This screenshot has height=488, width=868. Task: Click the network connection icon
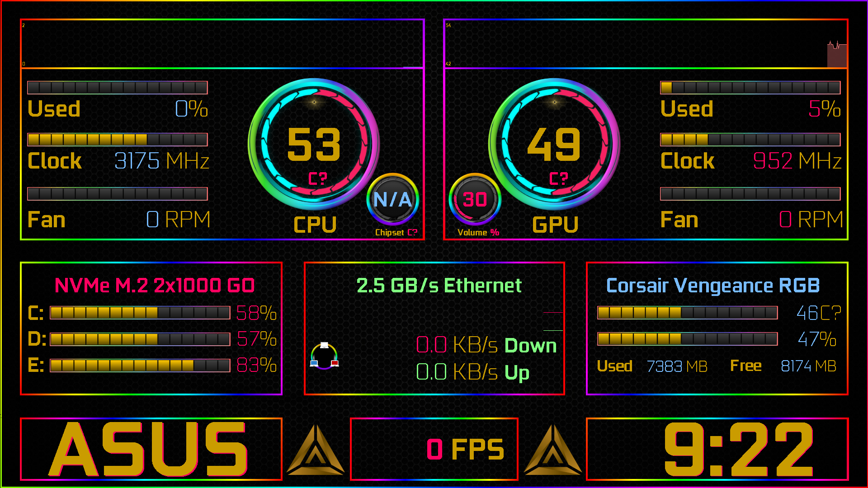tap(324, 356)
